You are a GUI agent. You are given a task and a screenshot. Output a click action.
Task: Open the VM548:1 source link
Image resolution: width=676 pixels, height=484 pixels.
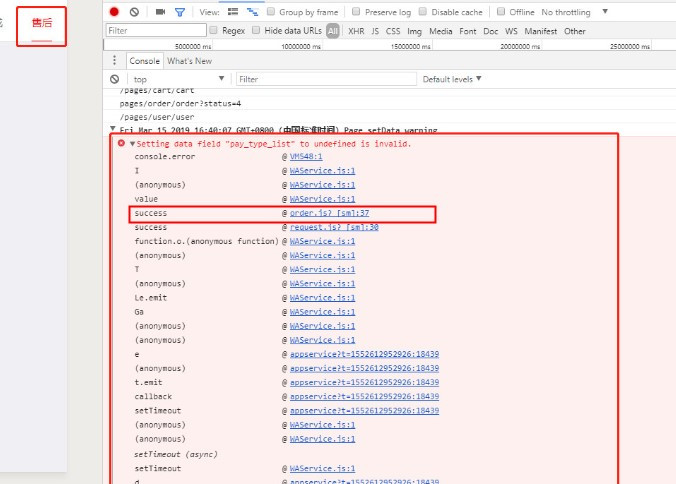(306, 157)
